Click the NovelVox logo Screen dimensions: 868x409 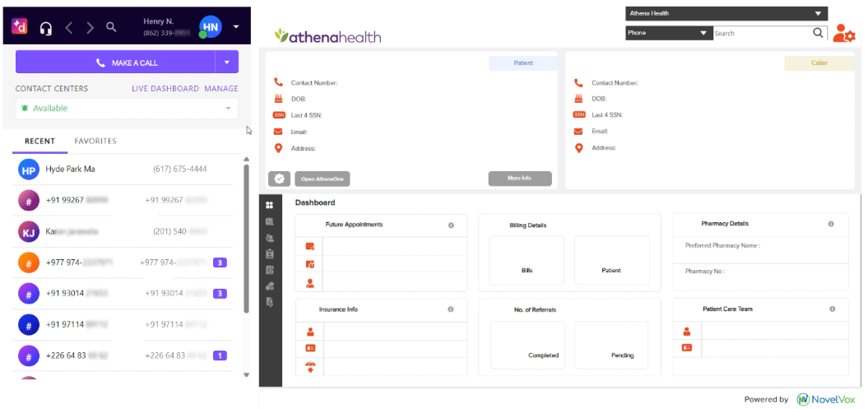point(825,399)
